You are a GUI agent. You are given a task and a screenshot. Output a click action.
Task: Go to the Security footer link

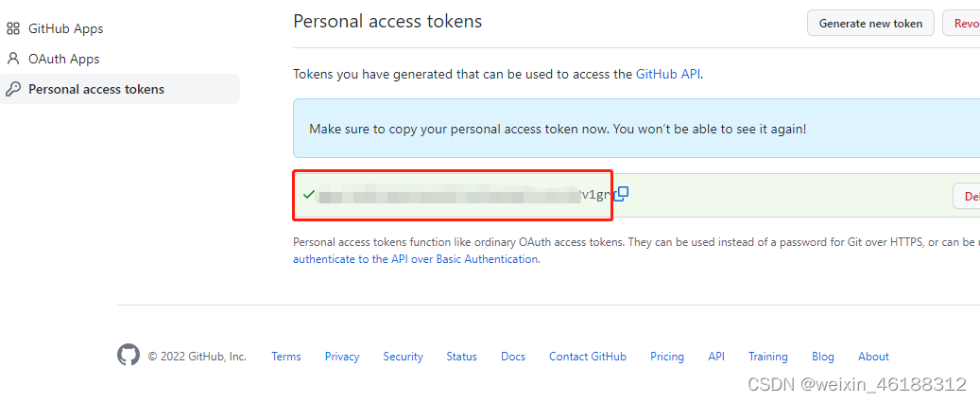click(403, 357)
